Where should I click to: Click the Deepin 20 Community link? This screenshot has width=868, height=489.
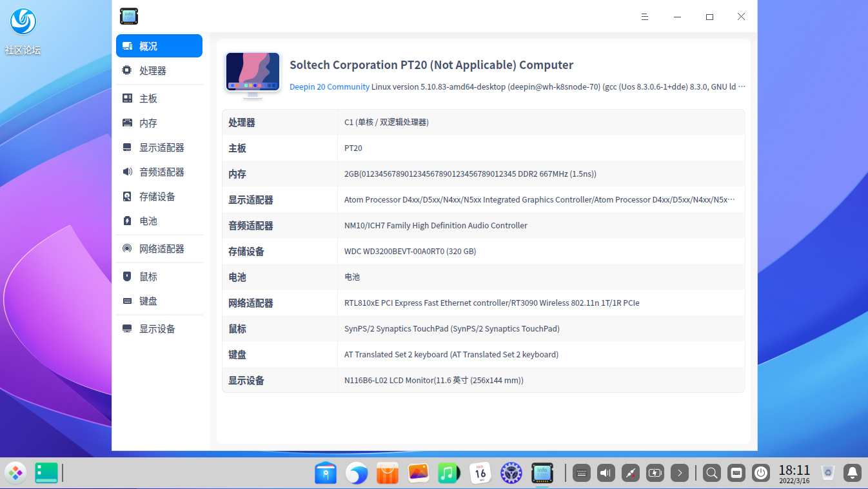tap(329, 86)
